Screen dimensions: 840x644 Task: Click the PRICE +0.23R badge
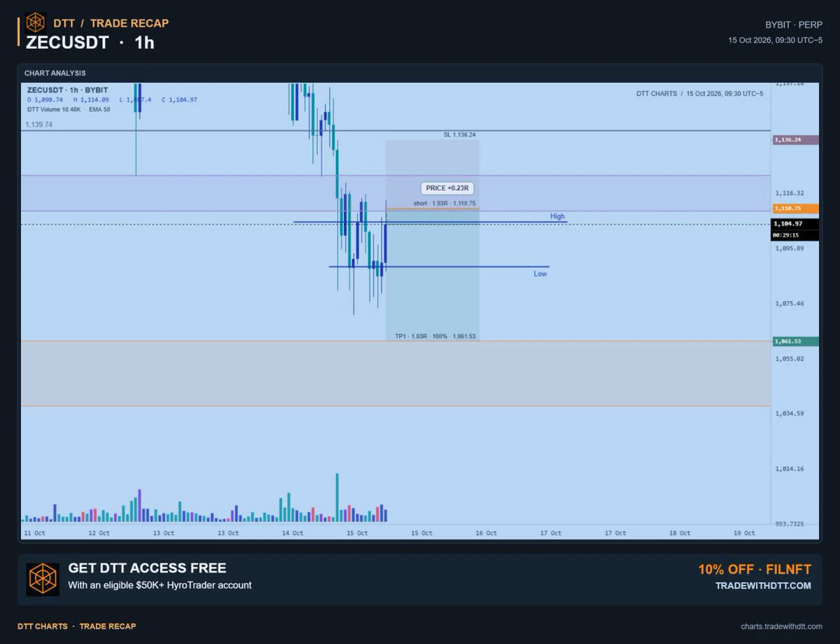446,188
